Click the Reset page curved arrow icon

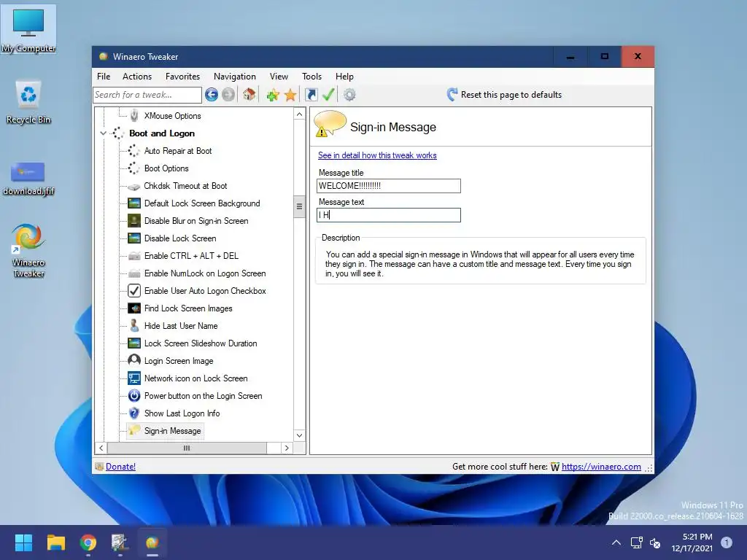point(452,94)
